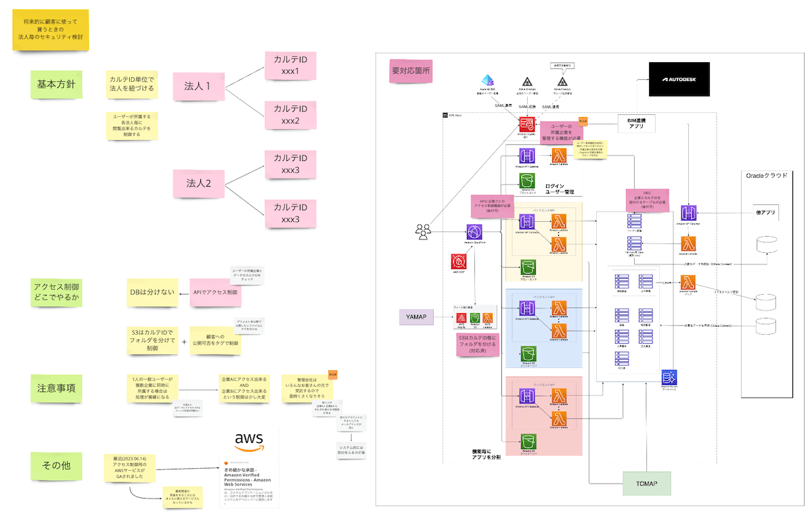
Task: Select the Azure AD B2C icon
Action: [x=488, y=81]
